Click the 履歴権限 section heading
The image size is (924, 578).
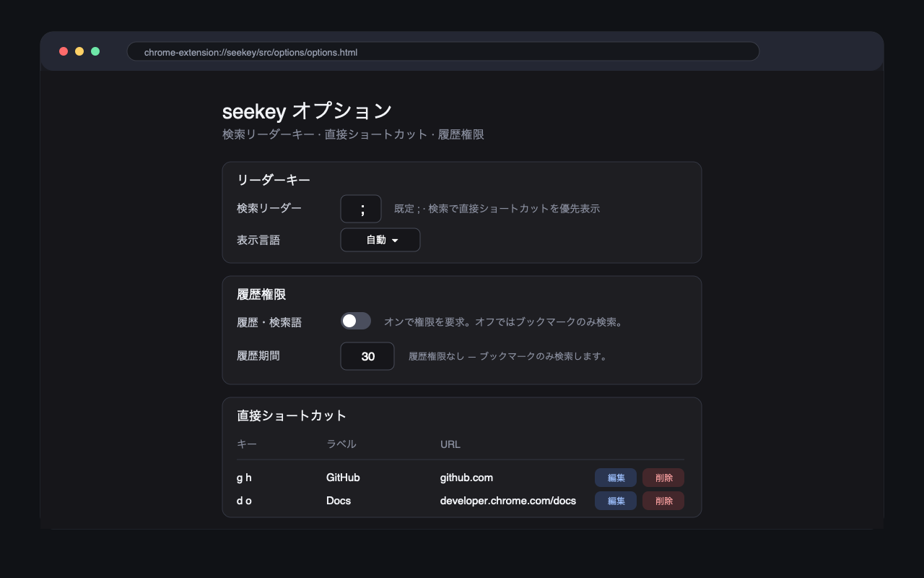pyautogui.click(x=261, y=294)
